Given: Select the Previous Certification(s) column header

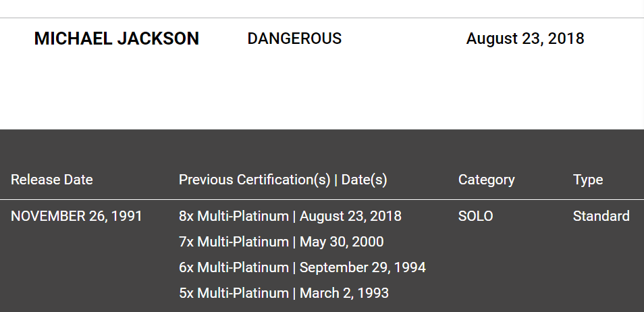Looking at the screenshot, I should pyautogui.click(x=254, y=180).
